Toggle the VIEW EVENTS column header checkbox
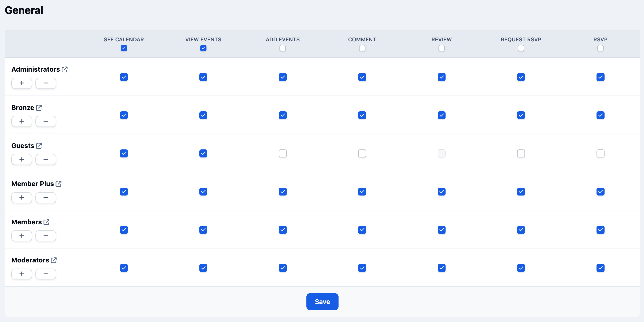This screenshot has width=644, height=322. tap(203, 48)
